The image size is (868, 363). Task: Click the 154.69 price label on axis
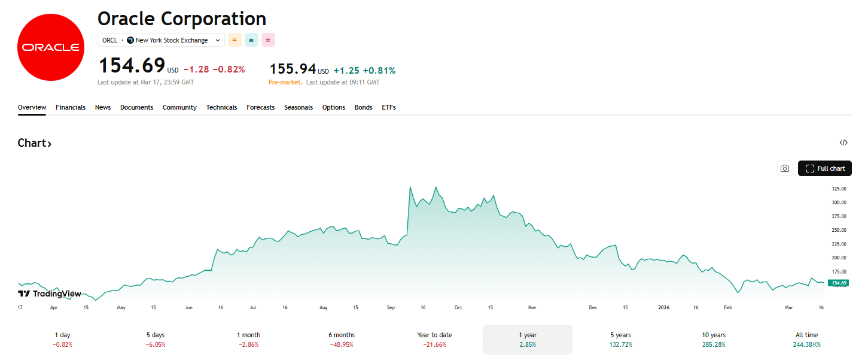click(x=838, y=283)
